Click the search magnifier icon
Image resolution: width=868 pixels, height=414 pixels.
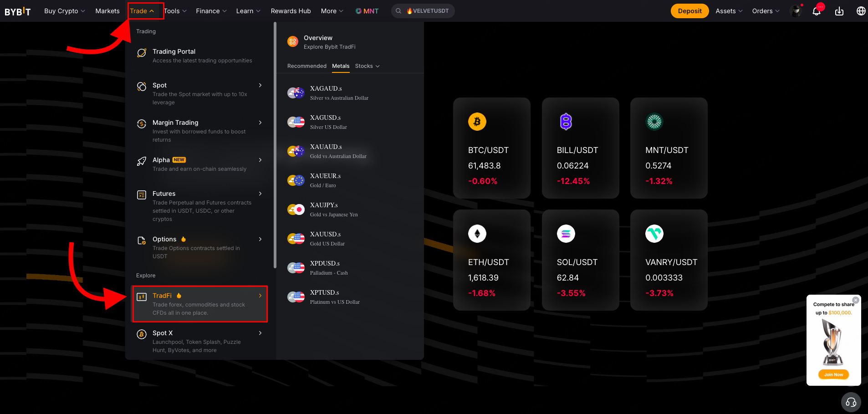(398, 11)
